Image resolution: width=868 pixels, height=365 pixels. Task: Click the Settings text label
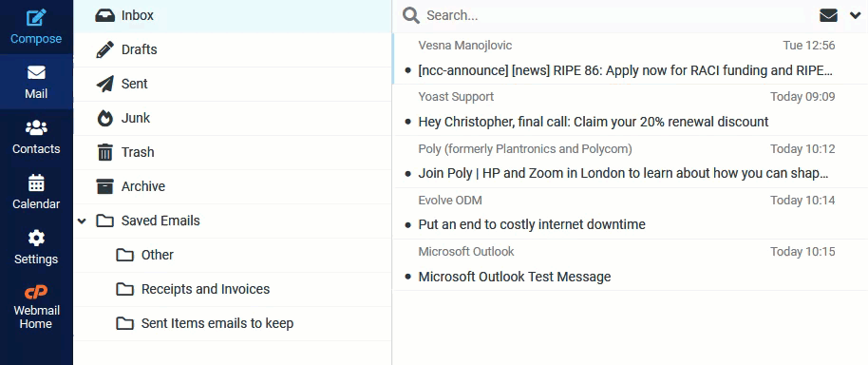(x=36, y=259)
